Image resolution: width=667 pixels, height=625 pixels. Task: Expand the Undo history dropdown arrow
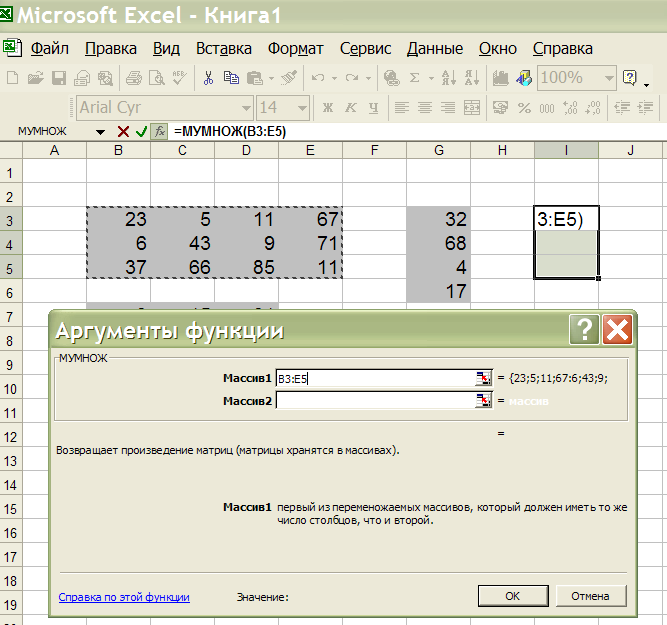334,78
